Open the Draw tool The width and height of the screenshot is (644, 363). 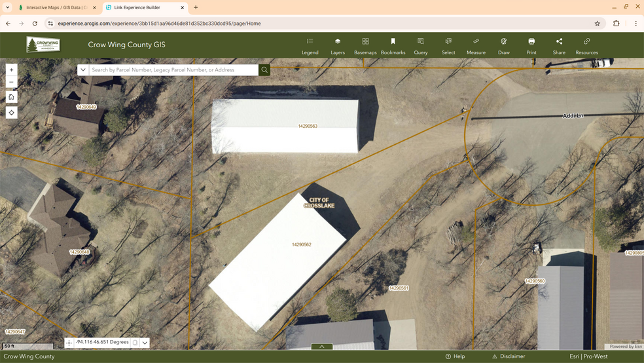503,45
